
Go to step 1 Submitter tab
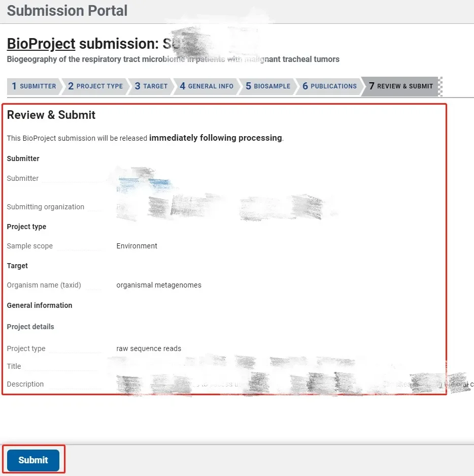(33, 86)
